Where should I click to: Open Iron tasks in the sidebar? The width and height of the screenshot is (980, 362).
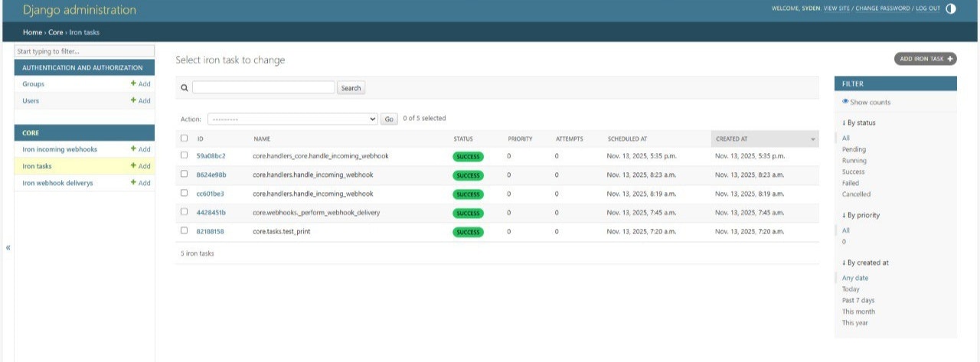(x=37, y=166)
